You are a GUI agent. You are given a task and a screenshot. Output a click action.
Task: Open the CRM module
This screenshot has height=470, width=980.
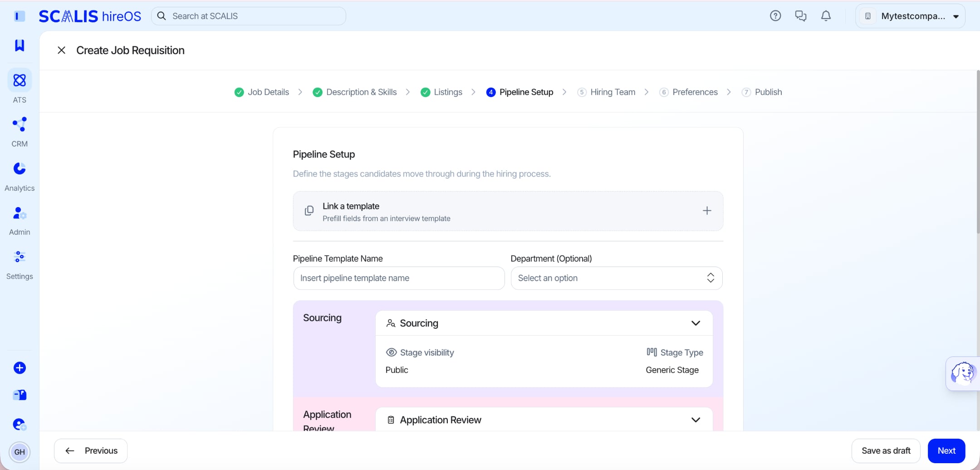(x=20, y=132)
